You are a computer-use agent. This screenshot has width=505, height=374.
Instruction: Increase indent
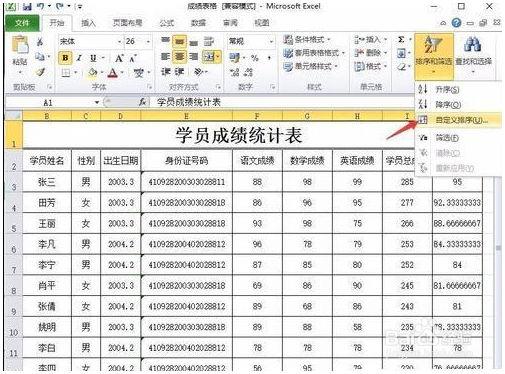pos(179,71)
